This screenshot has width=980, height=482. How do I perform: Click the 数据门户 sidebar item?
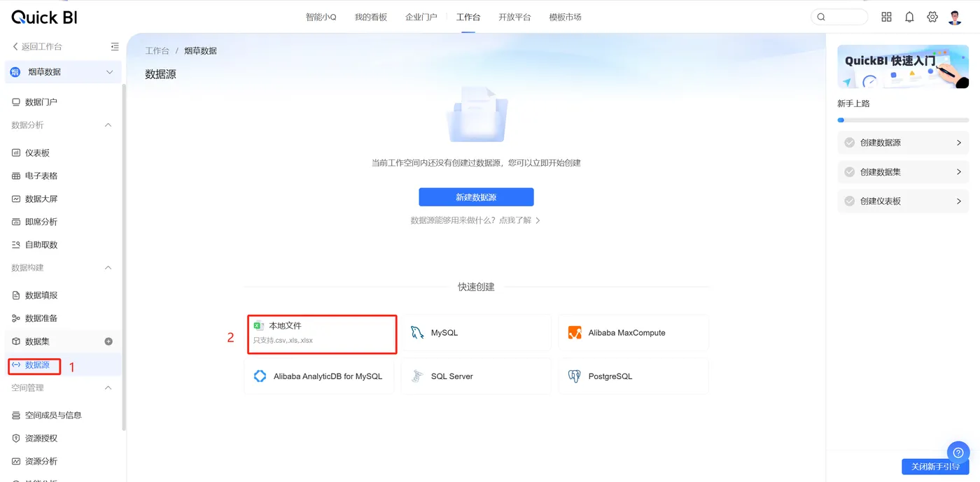41,102
